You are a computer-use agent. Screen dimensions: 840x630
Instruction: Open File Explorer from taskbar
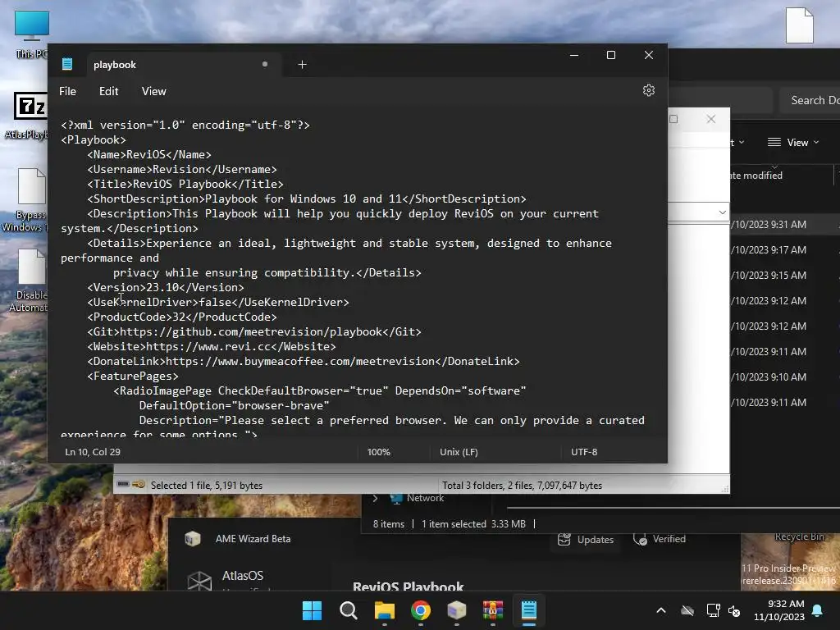point(385,610)
